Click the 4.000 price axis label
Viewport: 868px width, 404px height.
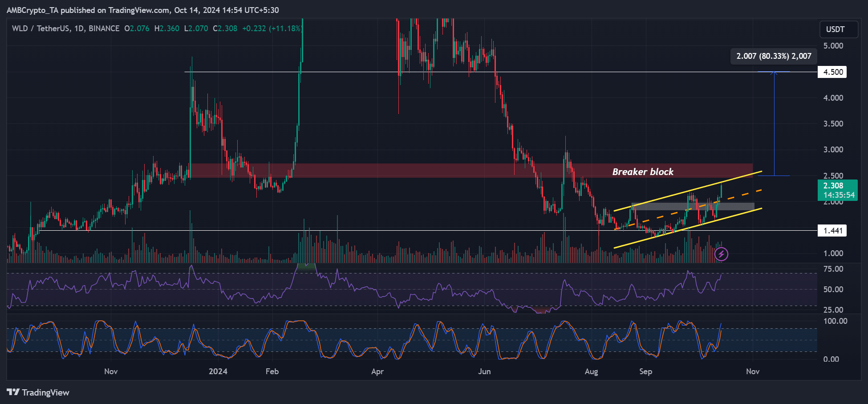click(833, 98)
